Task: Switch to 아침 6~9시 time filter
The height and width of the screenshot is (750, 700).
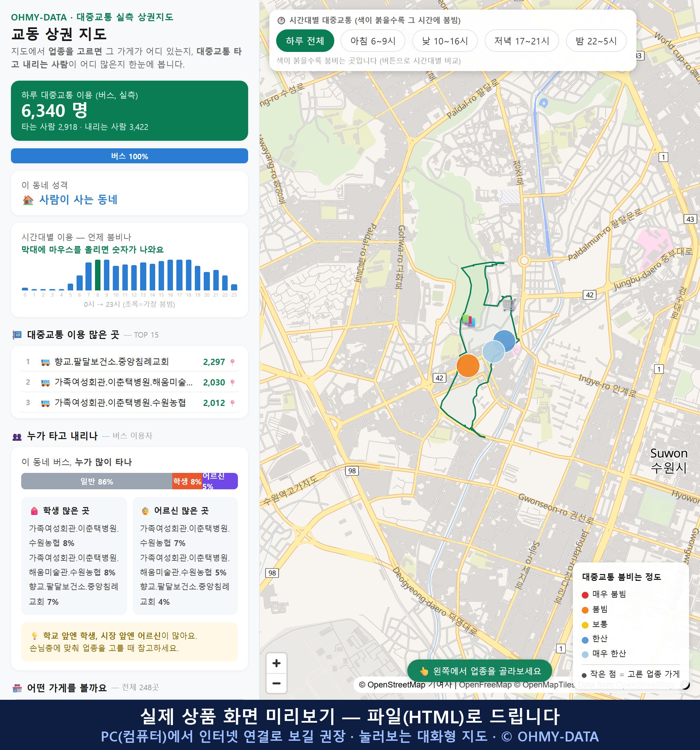Action: click(x=373, y=41)
